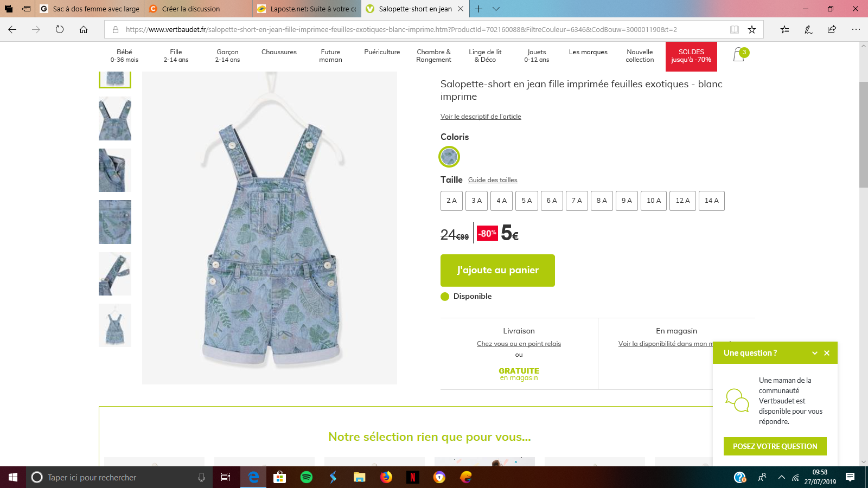Add page to favorites with star icon
Viewport: 868px width, 488px height.
pyautogui.click(x=751, y=30)
